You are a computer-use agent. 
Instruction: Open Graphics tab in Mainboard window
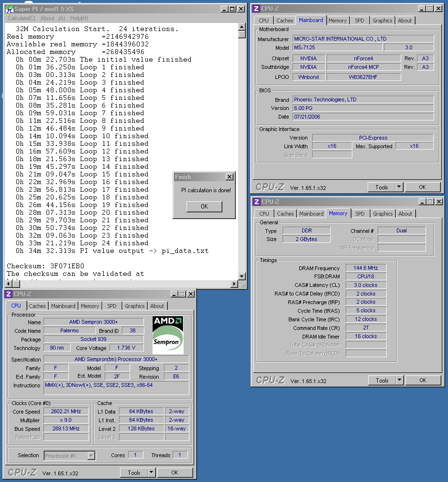pyautogui.click(x=382, y=21)
